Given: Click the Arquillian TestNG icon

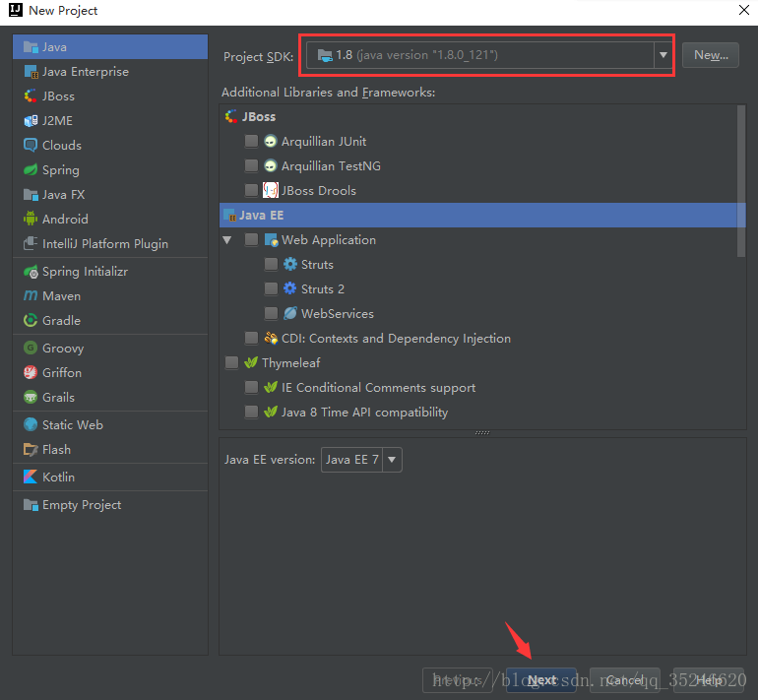Looking at the screenshot, I should [271, 165].
